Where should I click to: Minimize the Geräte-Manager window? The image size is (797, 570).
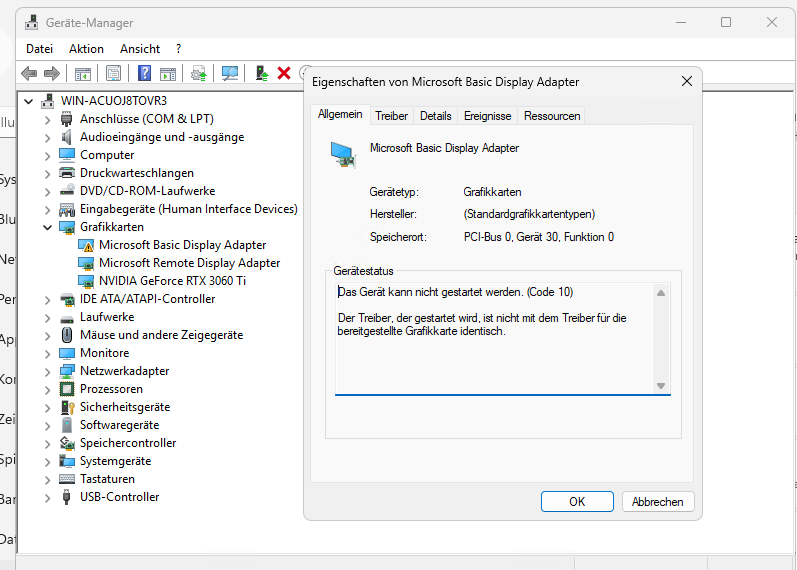click(x=681, y=22)
